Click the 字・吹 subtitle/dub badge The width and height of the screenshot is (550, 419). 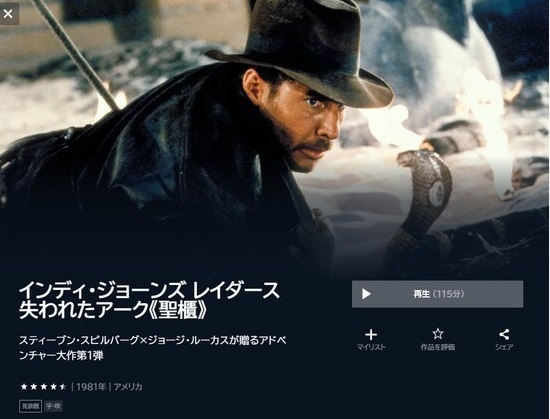(x=53, y=406)
